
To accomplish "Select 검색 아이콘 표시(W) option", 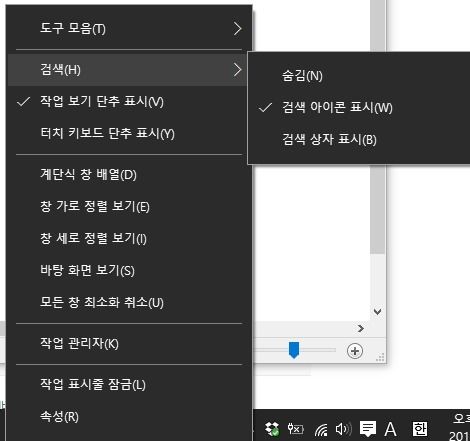I will 359,108.
